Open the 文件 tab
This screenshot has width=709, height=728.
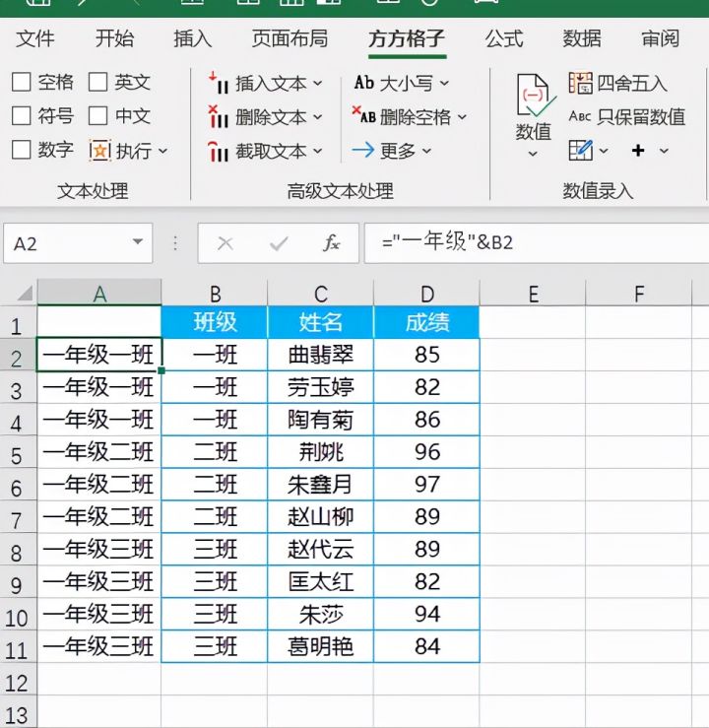point(35,38)
